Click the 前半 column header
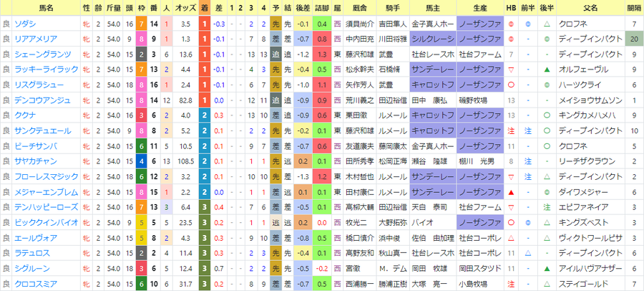The width and height of the screenshot is (644, 291). 528,8
